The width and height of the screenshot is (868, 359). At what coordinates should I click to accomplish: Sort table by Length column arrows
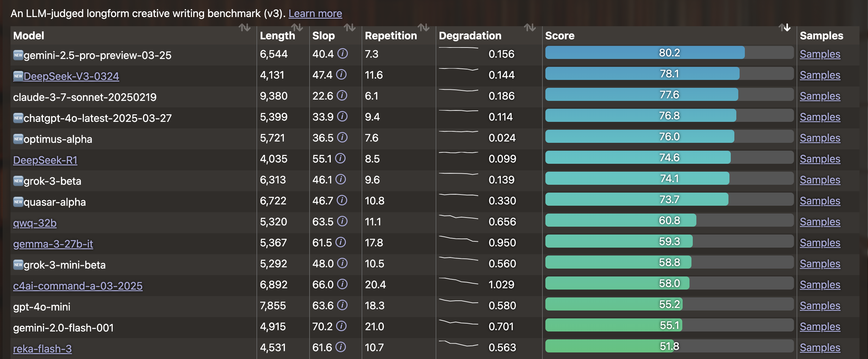click(296, 28)
